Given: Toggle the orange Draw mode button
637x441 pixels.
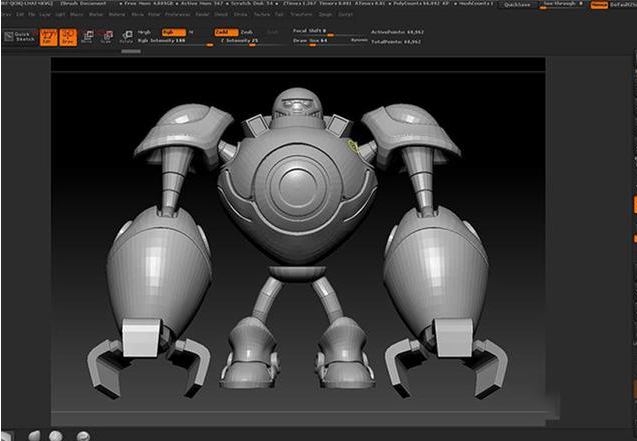Looking at the screenshot, I should pyautogui.click(x=68, y=37).
